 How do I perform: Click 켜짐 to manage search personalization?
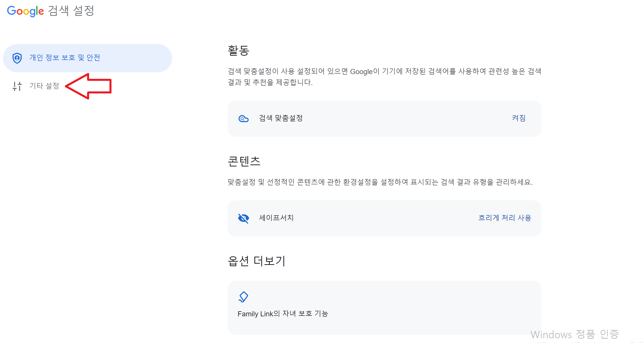(519, 118)
